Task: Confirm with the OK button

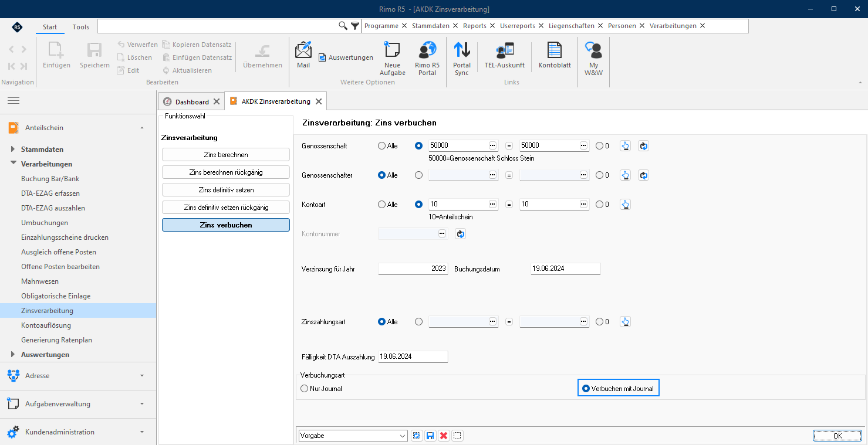Action: [x=837, y=436]
